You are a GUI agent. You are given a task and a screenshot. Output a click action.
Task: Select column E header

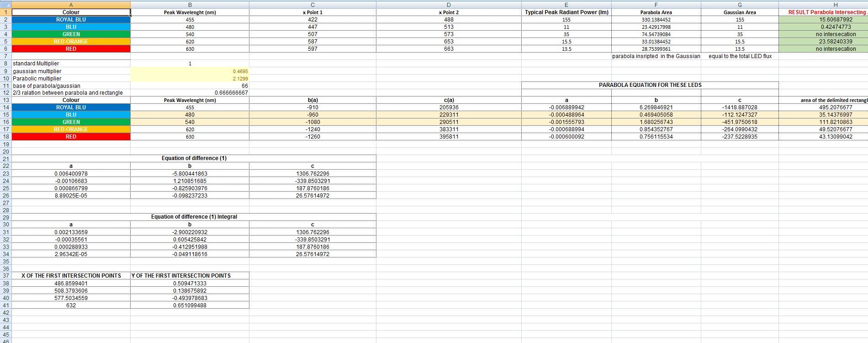[x=566, y=5]
